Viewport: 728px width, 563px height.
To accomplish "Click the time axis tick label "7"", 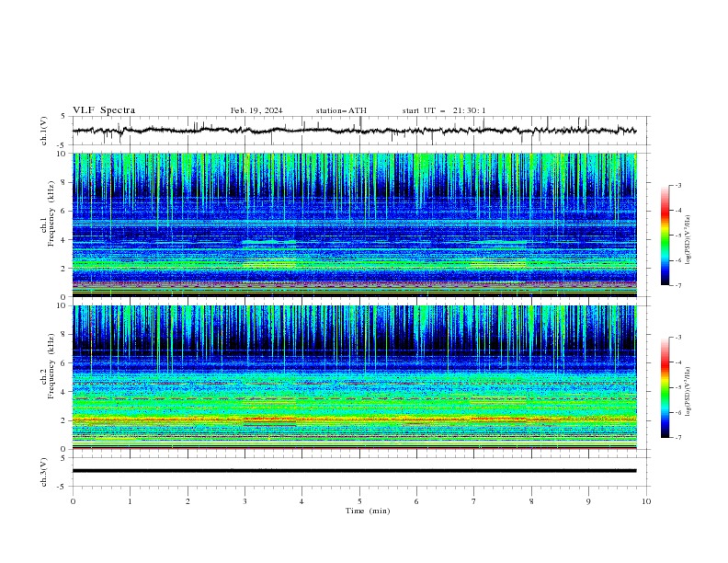I will point(474,501).
